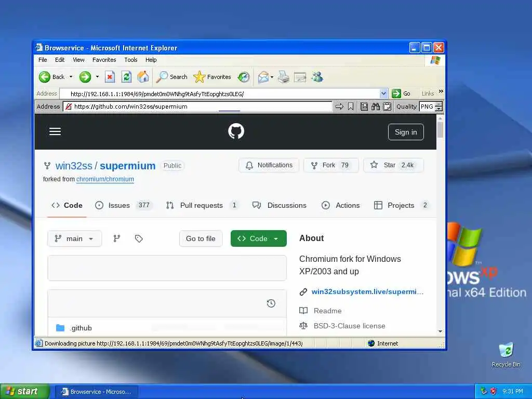Open the Favorites pane star button
Image resolution: width=532 pixels, height=399 pixels.
coord(212,77)
